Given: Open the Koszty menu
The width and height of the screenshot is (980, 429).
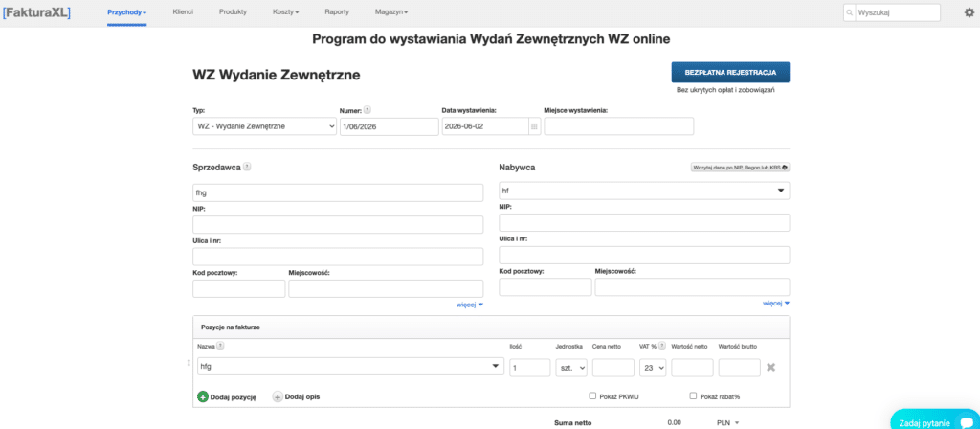Looking at the screenshot, I should pos(286,12).
